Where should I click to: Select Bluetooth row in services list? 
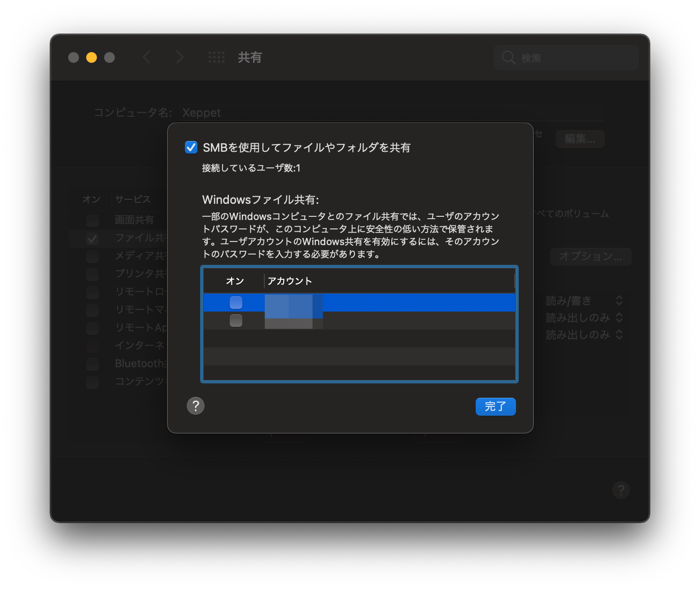point(141,364)
